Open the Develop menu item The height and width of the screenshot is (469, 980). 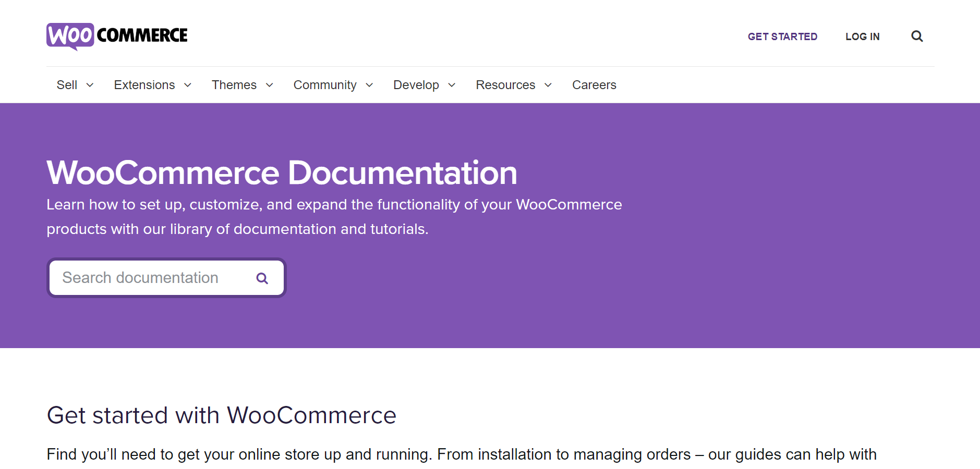pyautogui.click(x=416, y=85)
